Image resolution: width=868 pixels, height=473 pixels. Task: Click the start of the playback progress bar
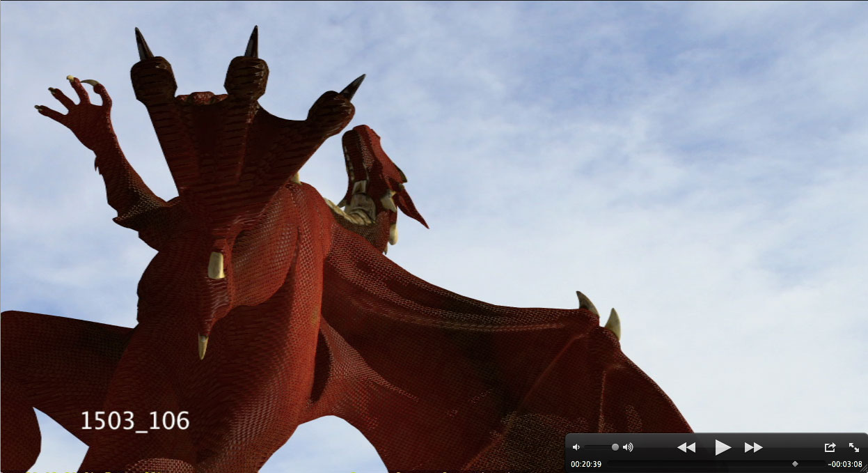610,463
